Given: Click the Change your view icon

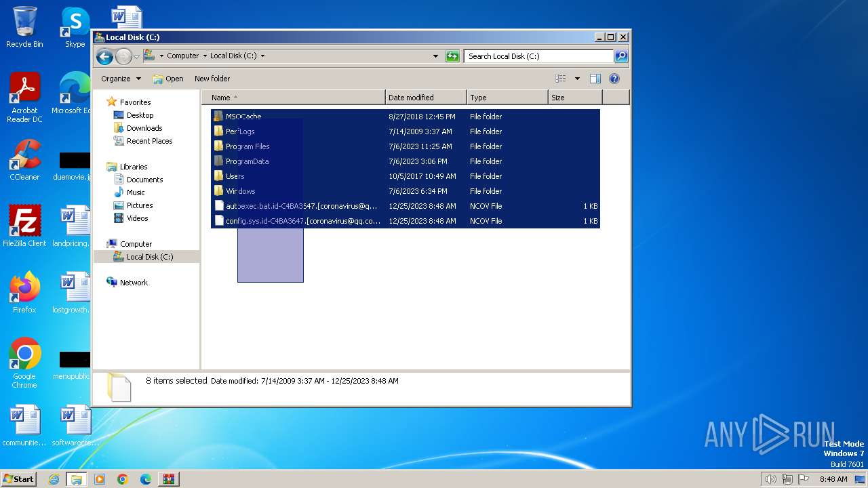Looking at the screenshot, I should pos(560,79).
